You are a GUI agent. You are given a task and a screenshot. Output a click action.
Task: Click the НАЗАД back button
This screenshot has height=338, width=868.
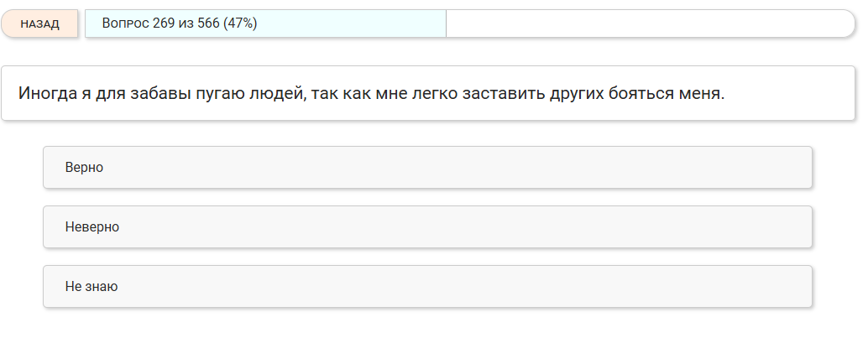pos(39,23)
